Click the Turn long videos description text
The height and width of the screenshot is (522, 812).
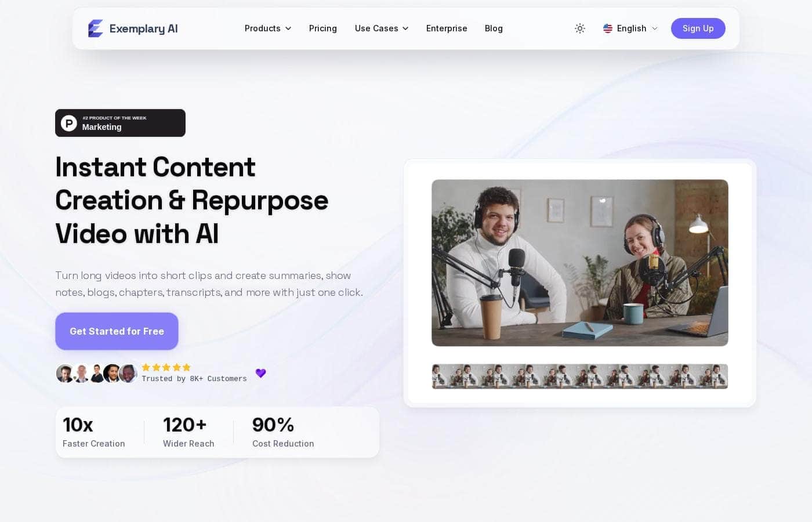[209, 284]
